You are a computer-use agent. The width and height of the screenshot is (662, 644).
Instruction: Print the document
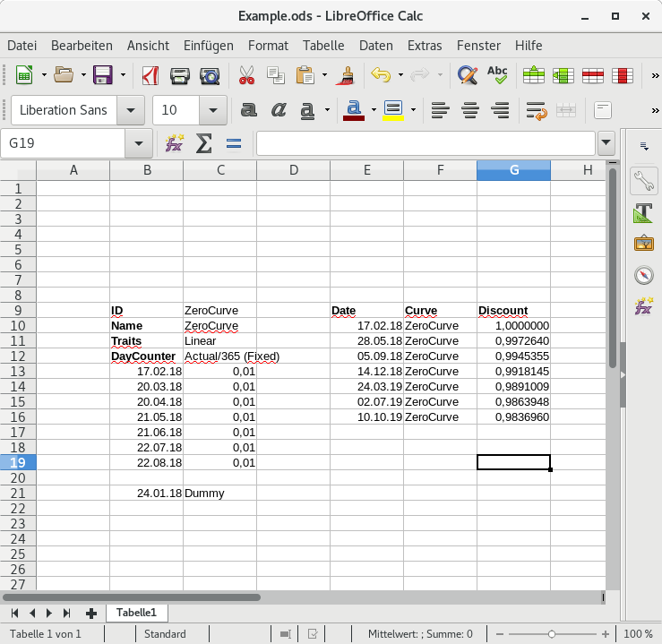(x=180, y=76)
